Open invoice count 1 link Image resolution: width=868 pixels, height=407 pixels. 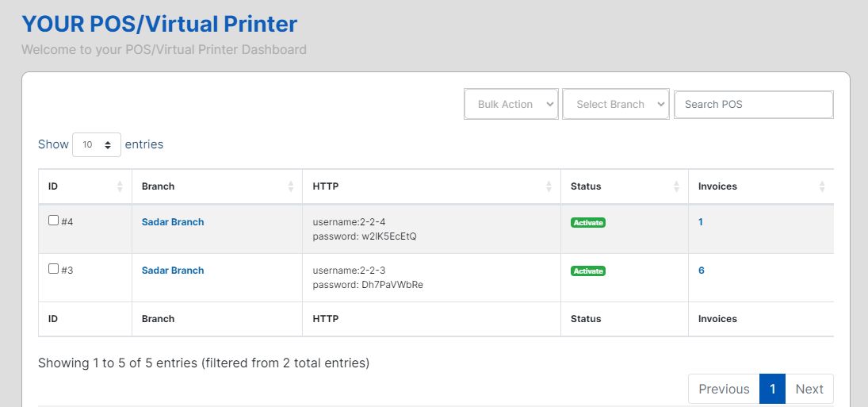701,222
